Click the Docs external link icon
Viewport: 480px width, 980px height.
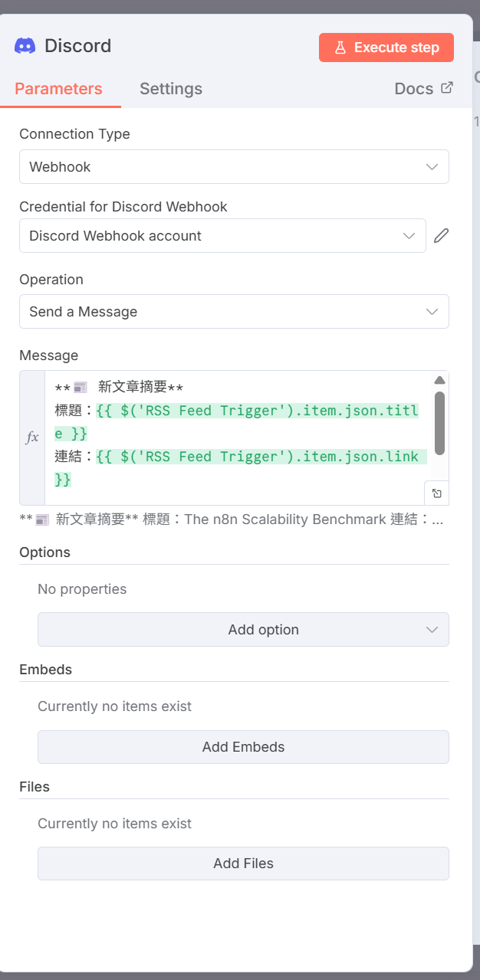coord(447,88)
